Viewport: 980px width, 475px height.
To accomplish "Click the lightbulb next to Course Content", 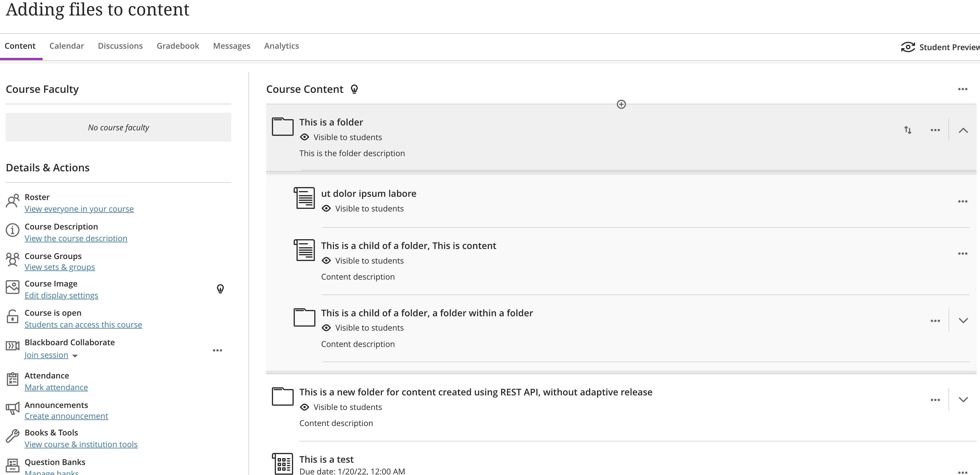I will (x=354, y=89).
